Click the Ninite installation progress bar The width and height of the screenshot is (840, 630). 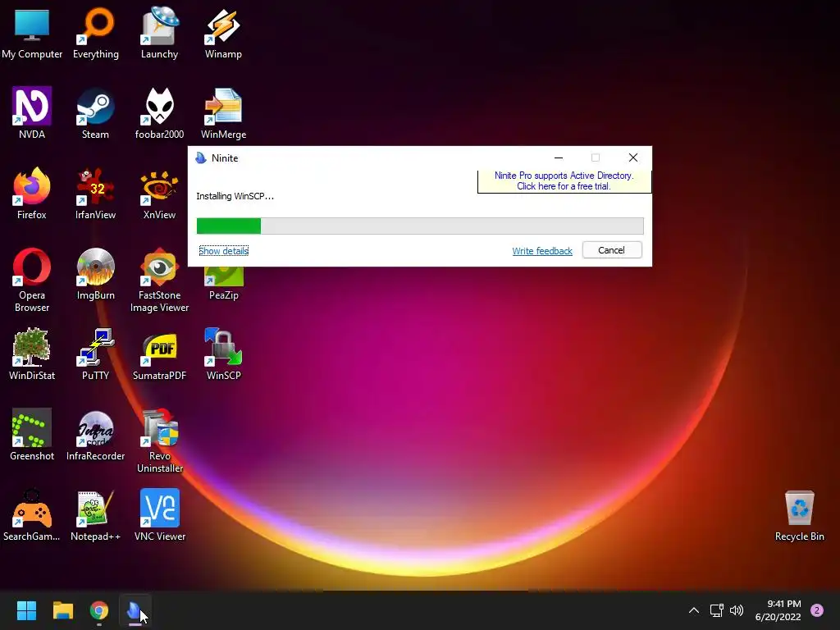pyautogui.click(x=420, y=226)
